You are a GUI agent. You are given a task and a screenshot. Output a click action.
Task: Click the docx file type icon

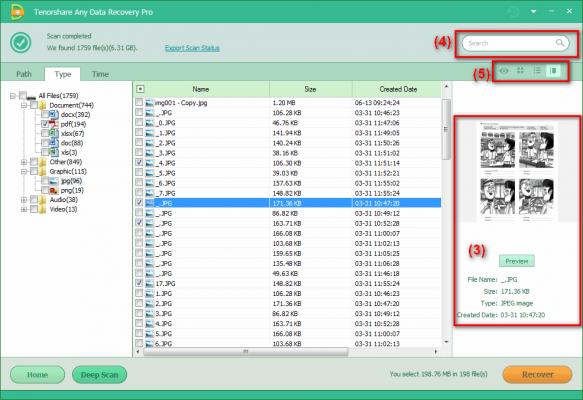(54, 114)
